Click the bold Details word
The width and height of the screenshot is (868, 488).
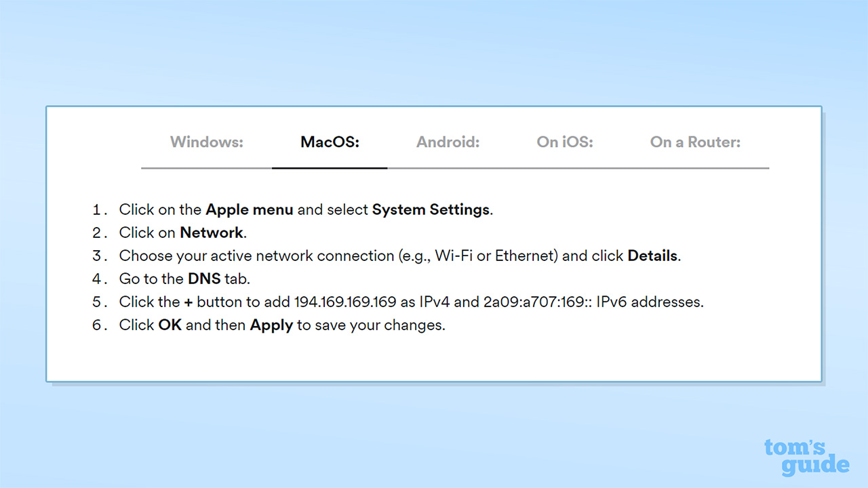pos(652,256)
